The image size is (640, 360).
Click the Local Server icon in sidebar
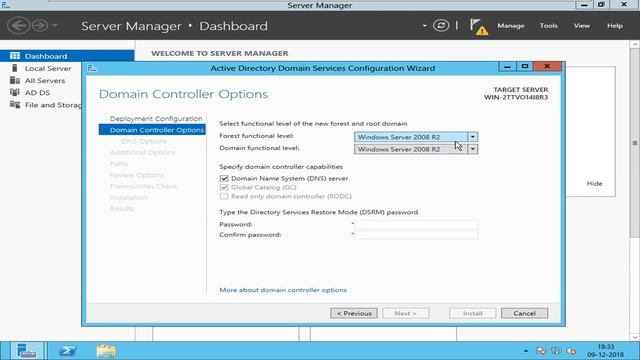pos(15,68)
